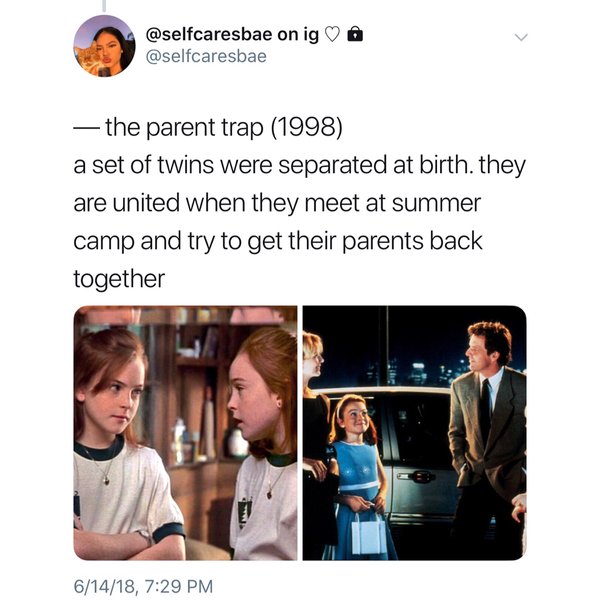Open the gray @selfcaresbae handle
Image resolution: width=600 pixels, height=600 pixels.
click(x=206, y=57)
